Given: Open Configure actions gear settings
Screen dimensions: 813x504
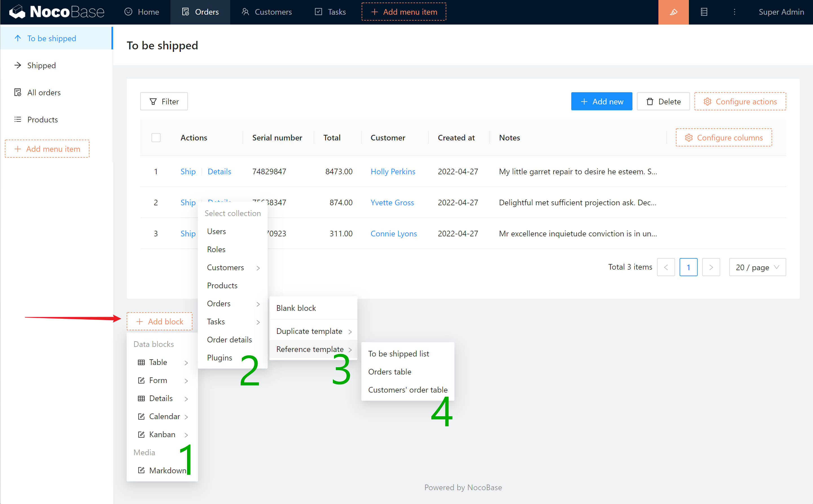Looking at the screenshot, I should [x=740, y=101].
